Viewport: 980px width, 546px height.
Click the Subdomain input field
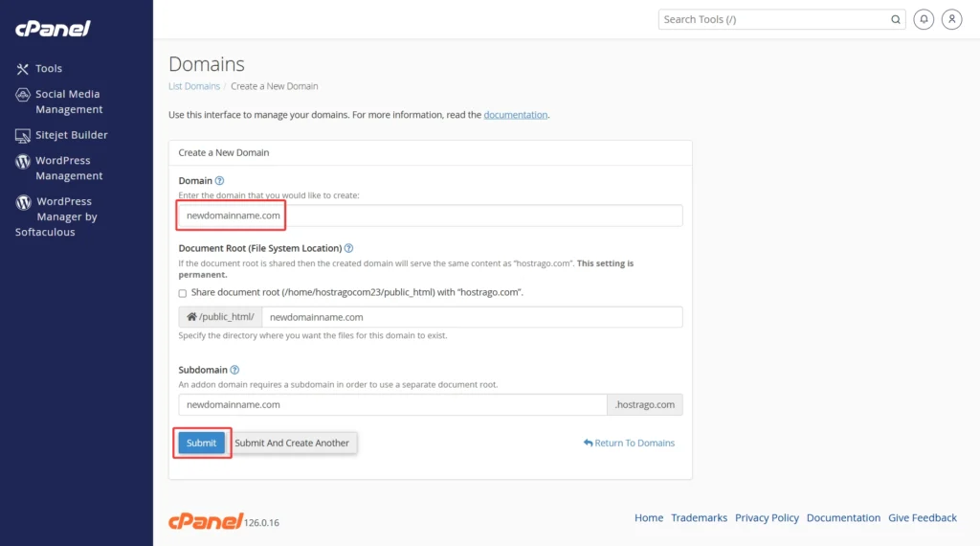pyautogui.click(x=392, y=404)
